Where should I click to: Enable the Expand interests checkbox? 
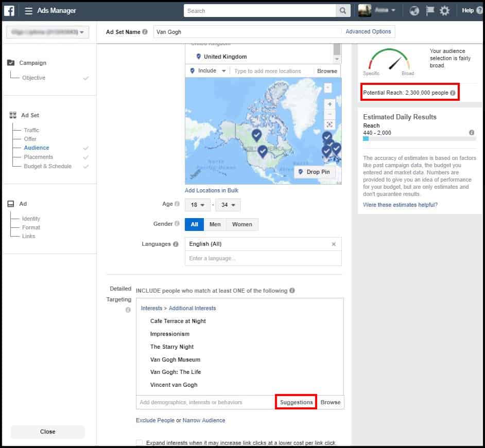(140, 443)
